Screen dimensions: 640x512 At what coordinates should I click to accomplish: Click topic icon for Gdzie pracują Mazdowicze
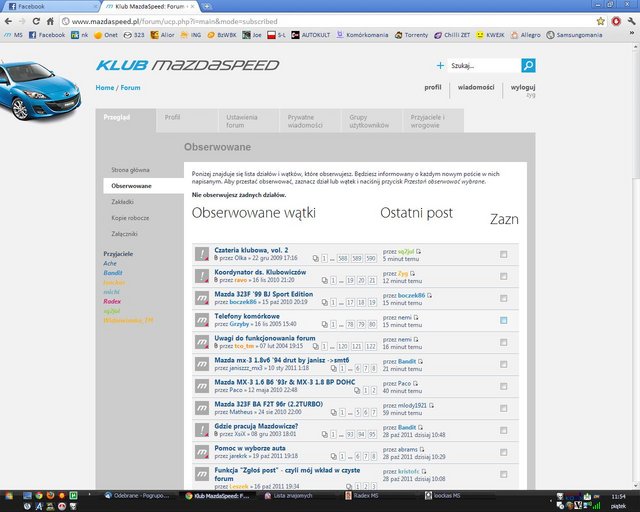(202, 430)
